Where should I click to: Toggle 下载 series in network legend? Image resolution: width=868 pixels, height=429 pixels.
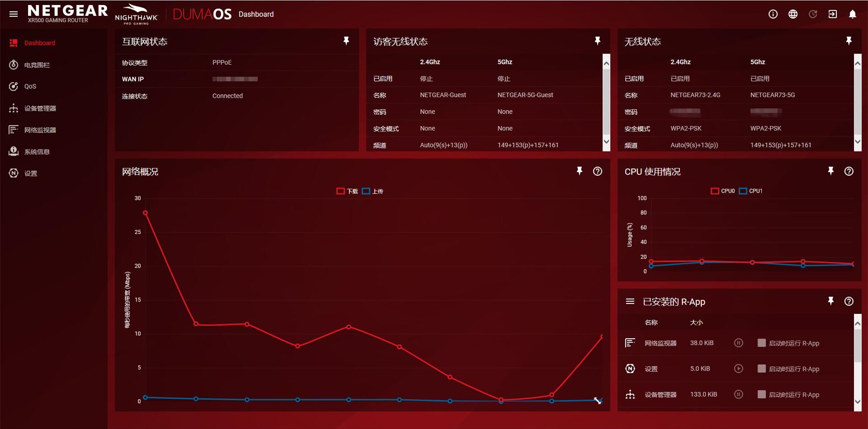click(x=347, y=191)
